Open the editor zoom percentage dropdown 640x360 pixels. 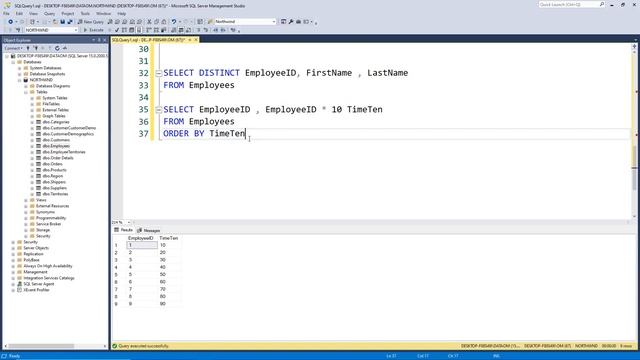(x=129, y=222)
